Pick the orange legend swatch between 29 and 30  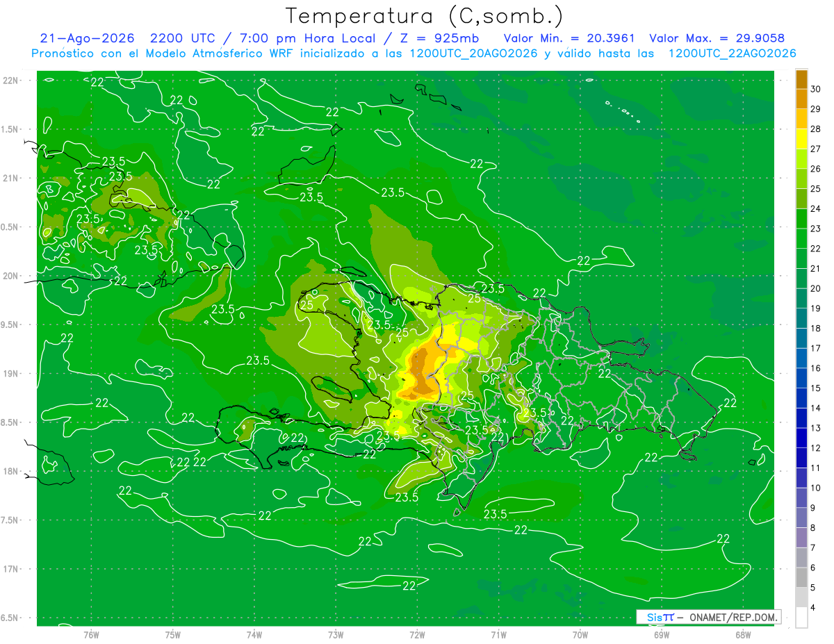tap(801, 99)
